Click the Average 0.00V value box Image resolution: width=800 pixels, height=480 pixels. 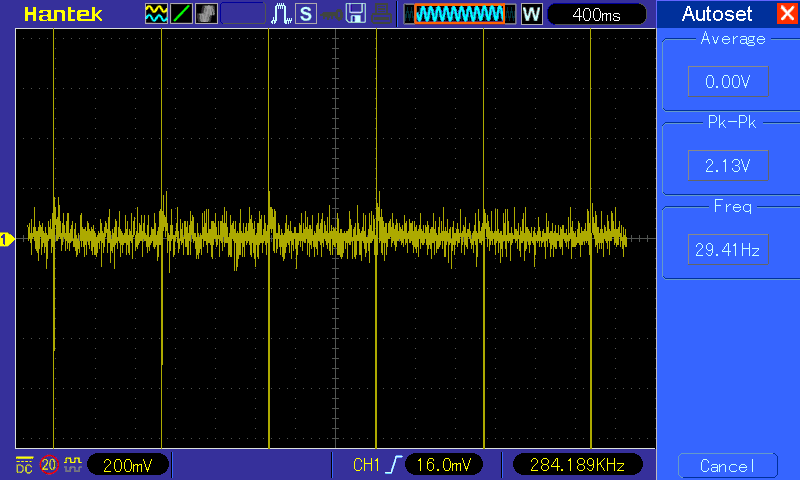point(728,81)
